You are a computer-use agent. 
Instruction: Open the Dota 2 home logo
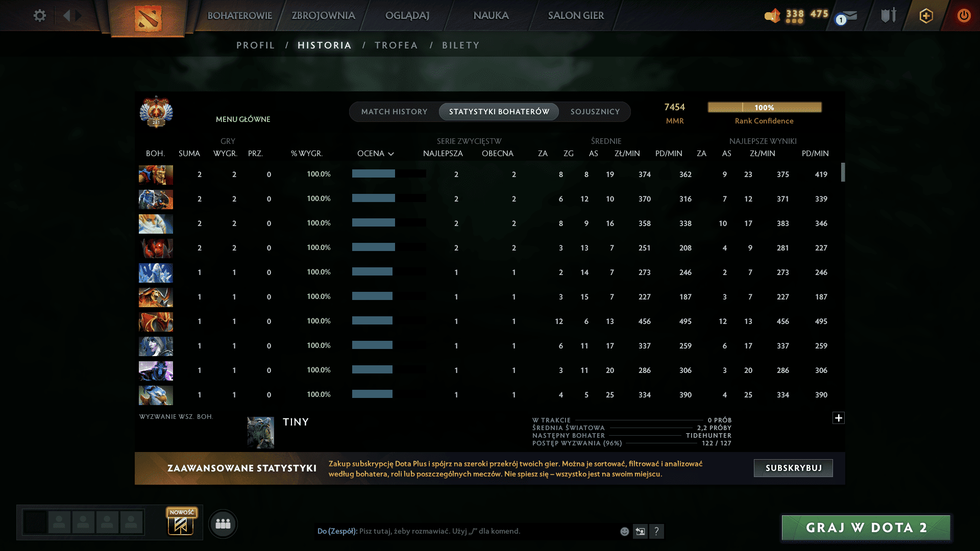[x=148, y=18]
